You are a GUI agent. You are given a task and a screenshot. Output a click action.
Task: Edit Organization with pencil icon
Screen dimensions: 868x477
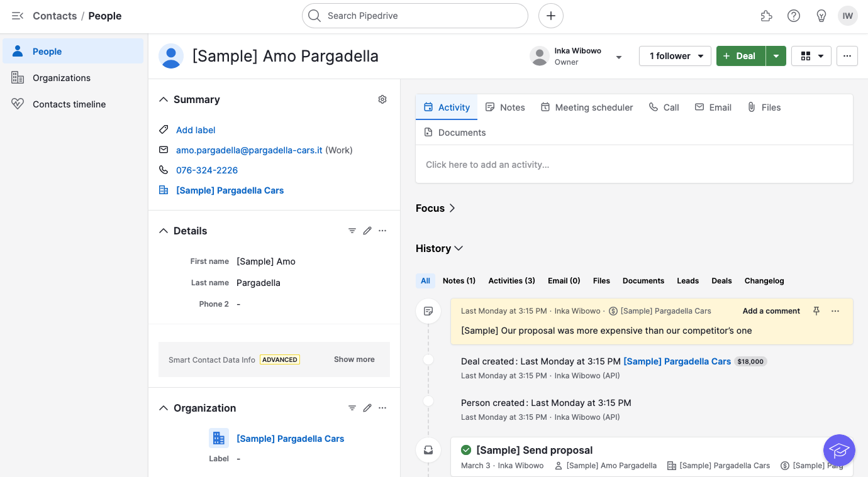[x=367, y=408]
